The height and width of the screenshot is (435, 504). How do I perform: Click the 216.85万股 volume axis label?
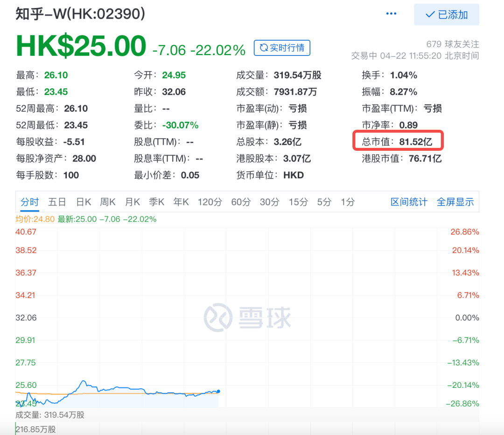pyautogui.click(x=35, y=429)
